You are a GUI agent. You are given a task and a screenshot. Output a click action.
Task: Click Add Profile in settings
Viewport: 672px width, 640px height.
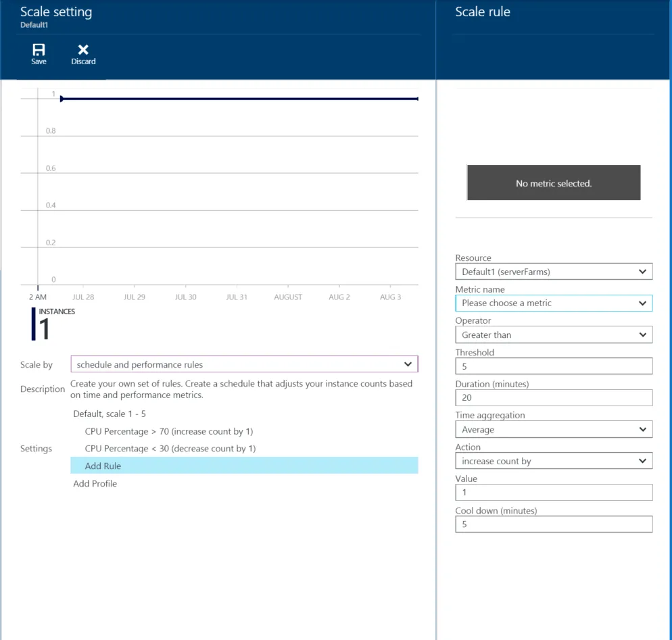tap(95, 484)
